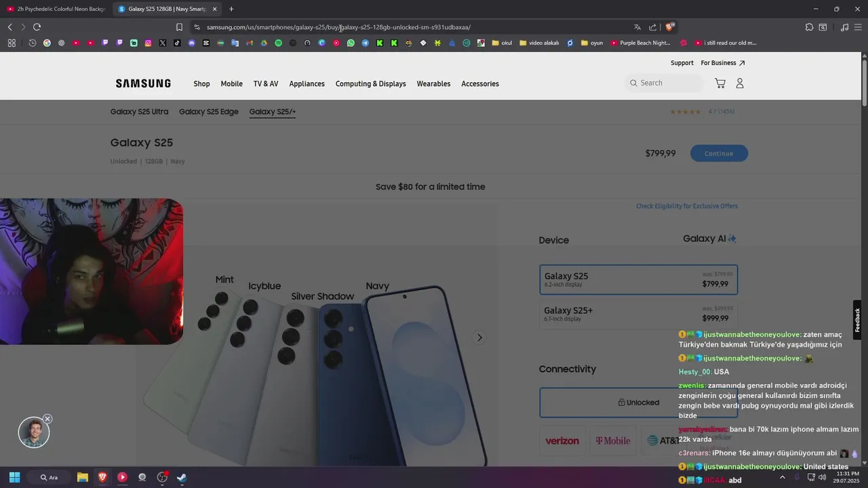Image resolution: width=868 pixels, height=488 pixels.
Task: Open the Discord bookmark
Action: point(191,43)
